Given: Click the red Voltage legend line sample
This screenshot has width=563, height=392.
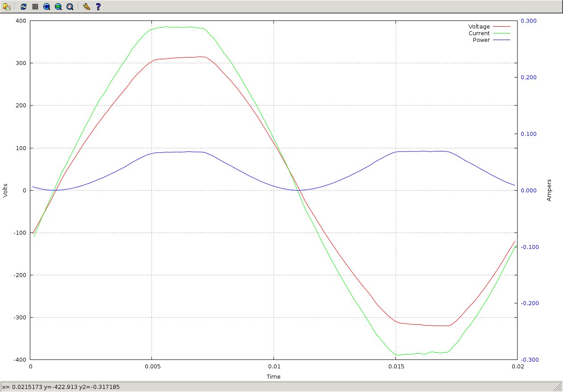Looking at the screenshot, I should click(x=502, y=27).
